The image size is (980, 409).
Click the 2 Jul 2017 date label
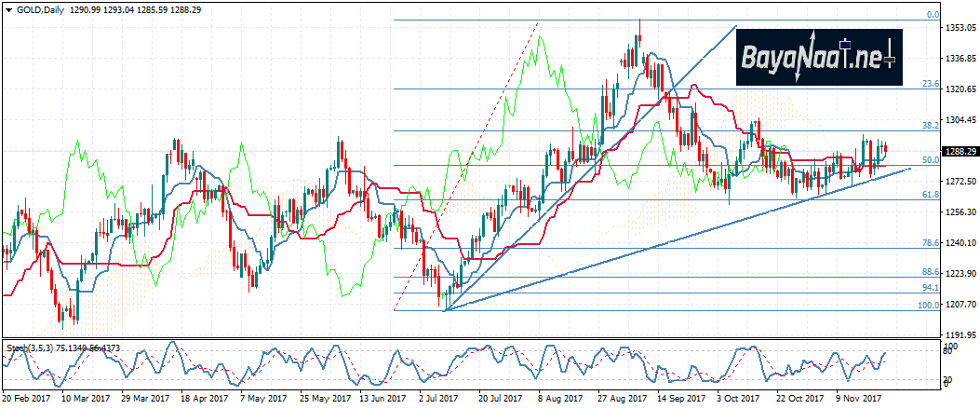(437, 398)
